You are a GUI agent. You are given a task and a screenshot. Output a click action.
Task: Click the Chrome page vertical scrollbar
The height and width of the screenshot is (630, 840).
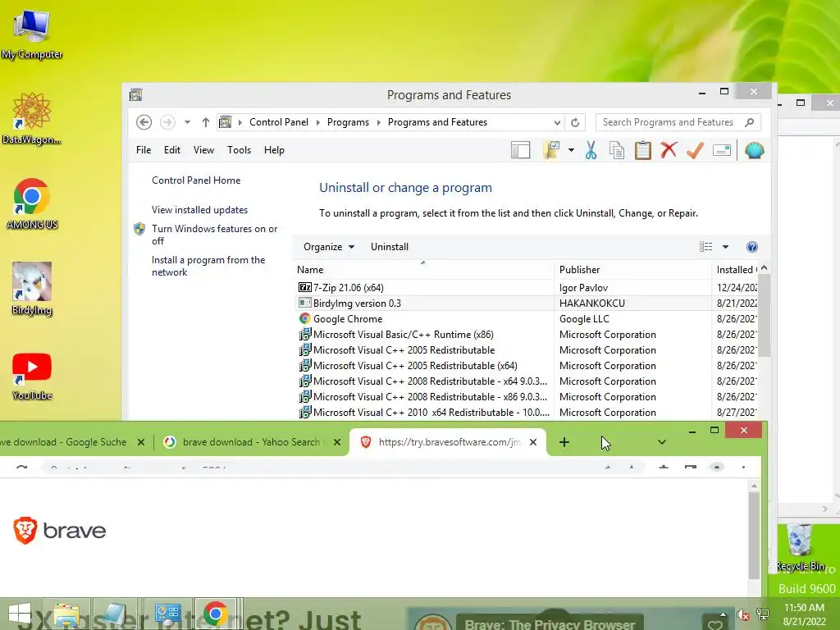tap(754, 536)
